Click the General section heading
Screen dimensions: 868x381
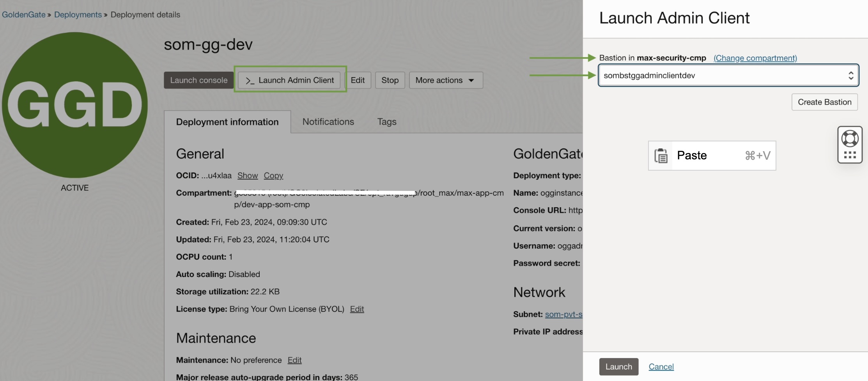tap(200, 154)
